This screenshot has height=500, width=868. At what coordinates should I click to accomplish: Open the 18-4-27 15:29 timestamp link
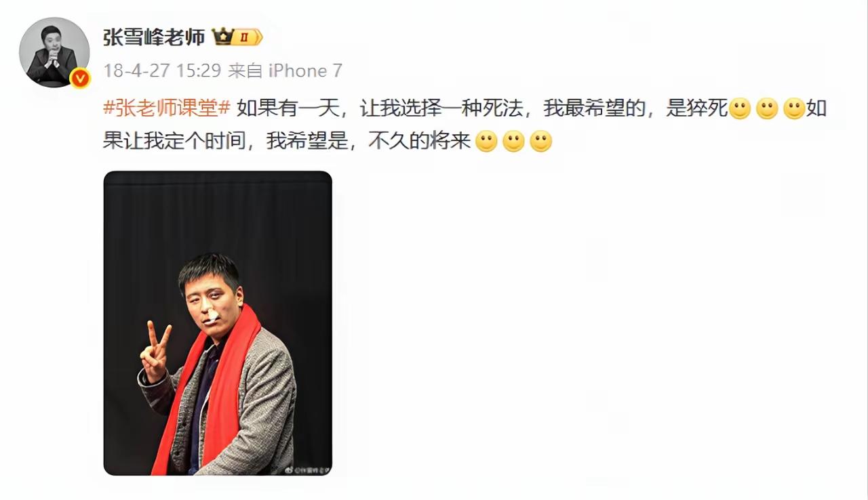click(163, 70)
